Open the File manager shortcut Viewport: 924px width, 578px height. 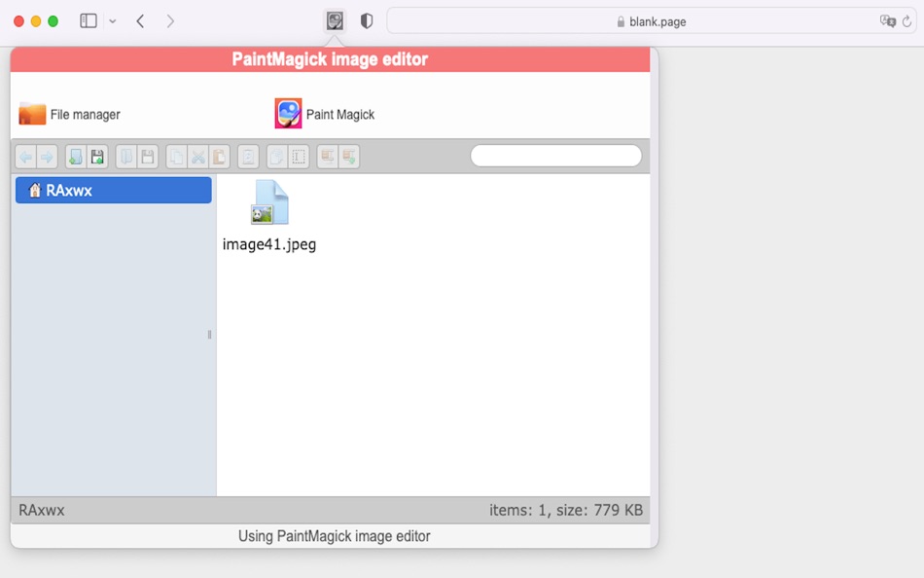click(69, 114)
